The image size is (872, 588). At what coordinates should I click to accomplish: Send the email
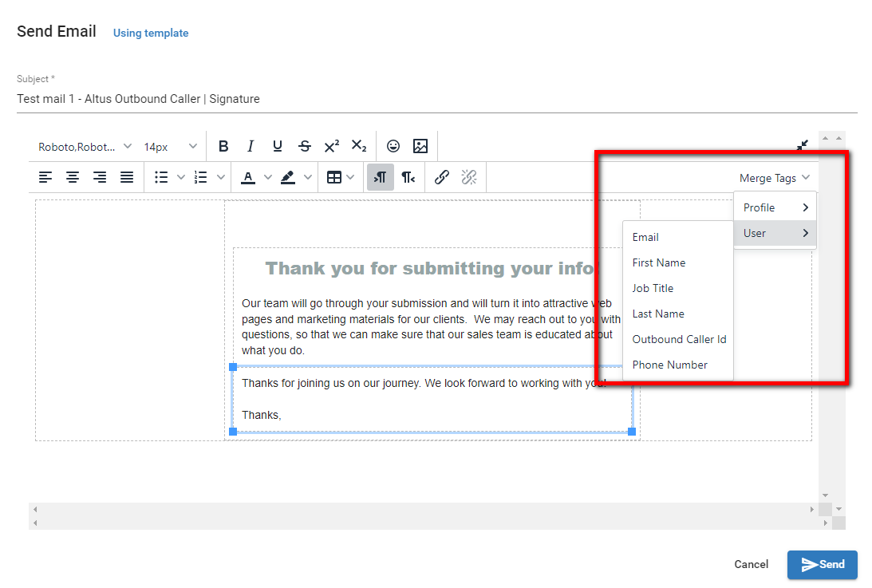point(822,564)
